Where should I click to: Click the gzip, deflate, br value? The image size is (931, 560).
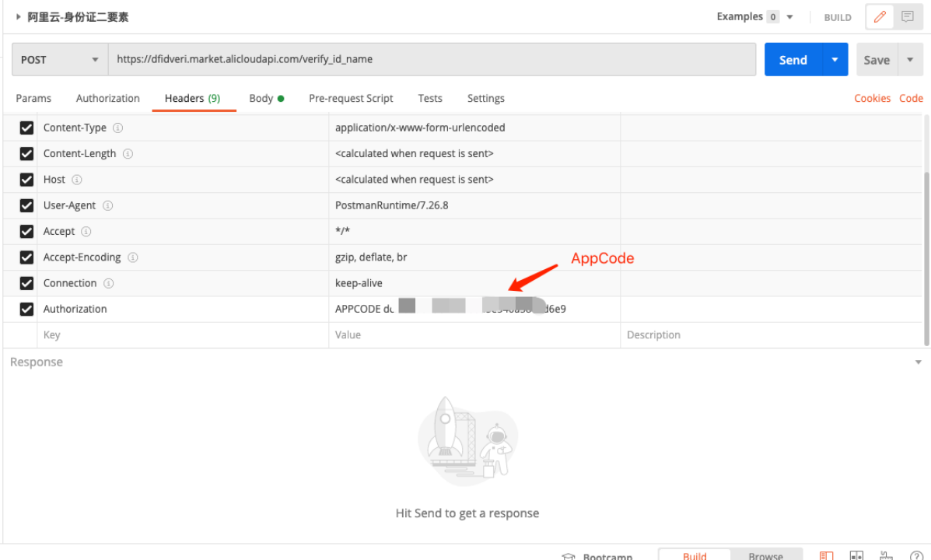click(370, 257)
